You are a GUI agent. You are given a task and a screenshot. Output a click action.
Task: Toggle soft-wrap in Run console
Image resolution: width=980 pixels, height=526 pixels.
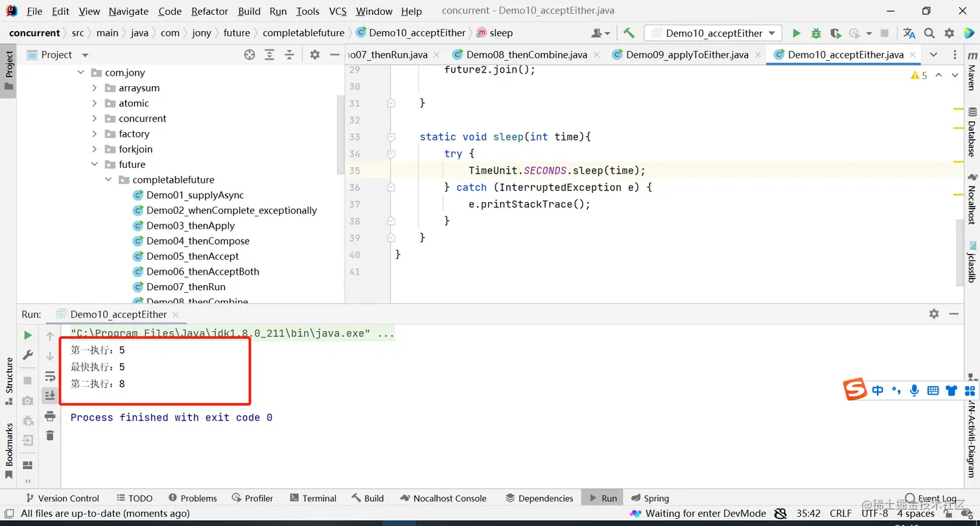click(50, 376)
